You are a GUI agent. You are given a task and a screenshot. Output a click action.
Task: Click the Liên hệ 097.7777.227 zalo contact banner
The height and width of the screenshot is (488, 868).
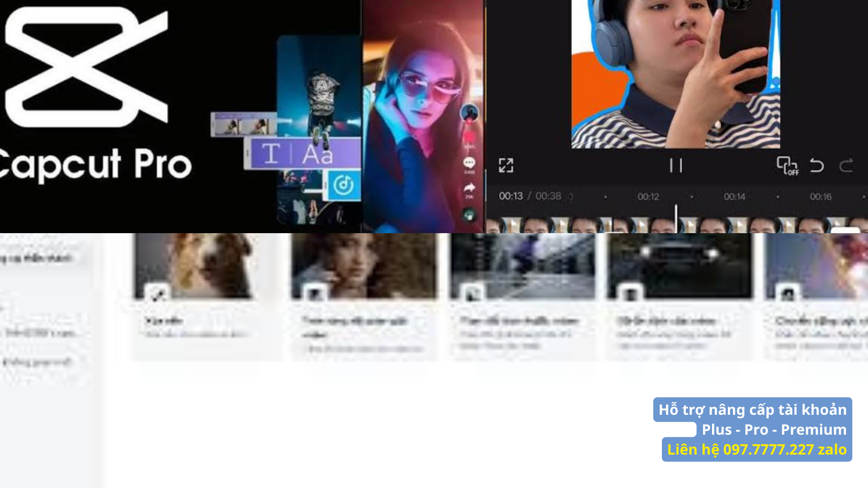coord(757,449)
